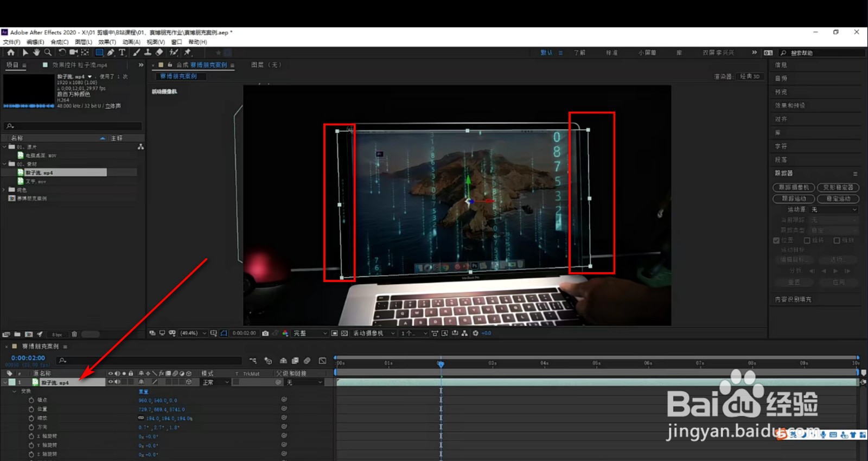Select the Pan Behind anchor point tool
This screenshot has width=868, height=461.
85,53
